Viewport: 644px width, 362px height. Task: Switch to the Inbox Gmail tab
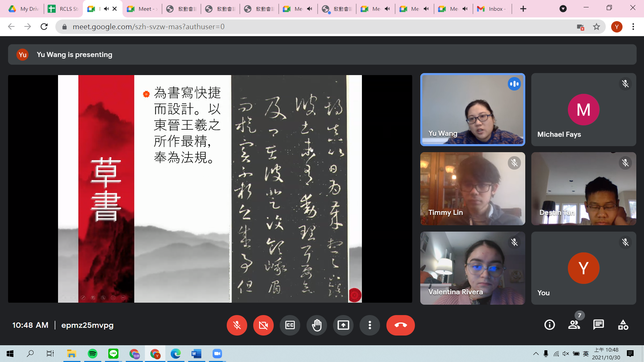tap(492, 9)
